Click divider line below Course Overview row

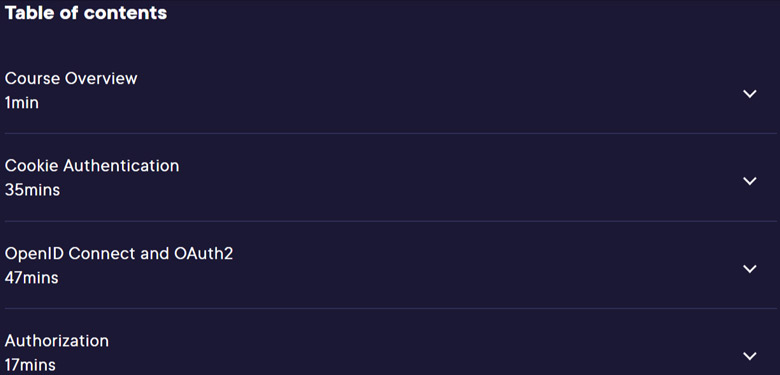coord(390,133)
